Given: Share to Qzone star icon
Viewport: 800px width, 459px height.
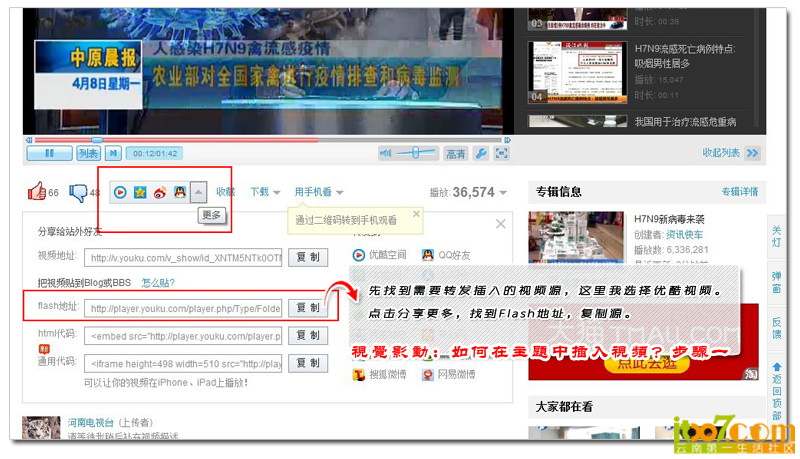Looking at the screenshot, I should click(140, 192).
